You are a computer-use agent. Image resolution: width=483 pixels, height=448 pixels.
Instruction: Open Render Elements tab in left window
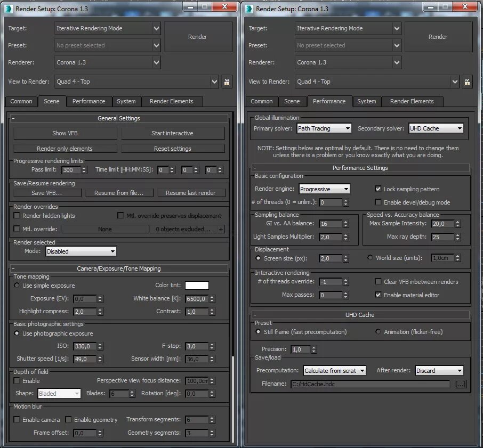pos(172,102)
